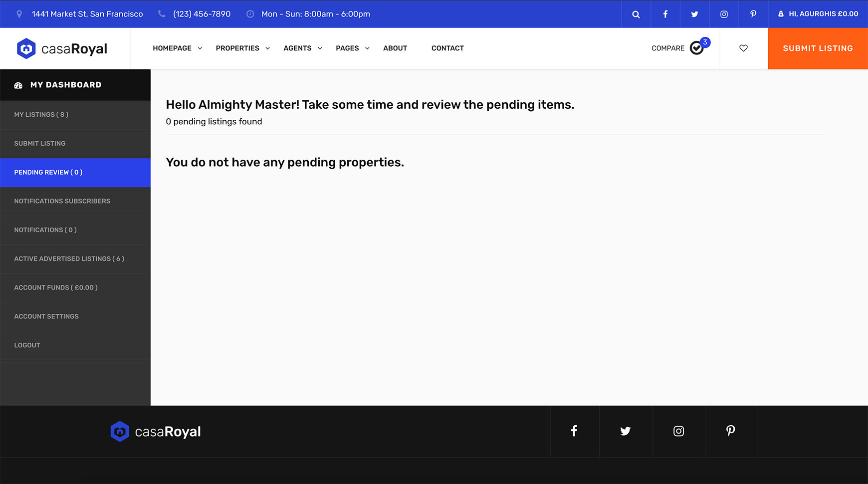Viewport: 868px width, 484px height.
Task: Click the clock opening-hours icon
Action: pyautogui.click(x=250, y=14)
